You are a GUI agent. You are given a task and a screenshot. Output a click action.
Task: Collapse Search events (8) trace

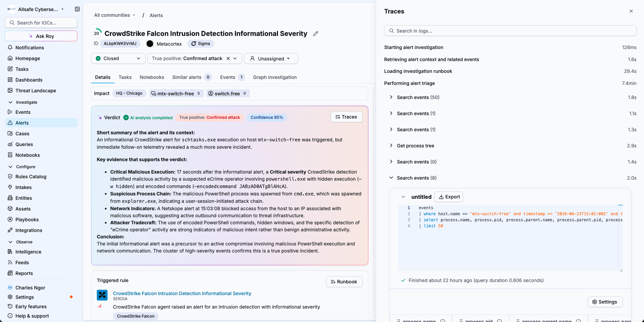point(391,178)
